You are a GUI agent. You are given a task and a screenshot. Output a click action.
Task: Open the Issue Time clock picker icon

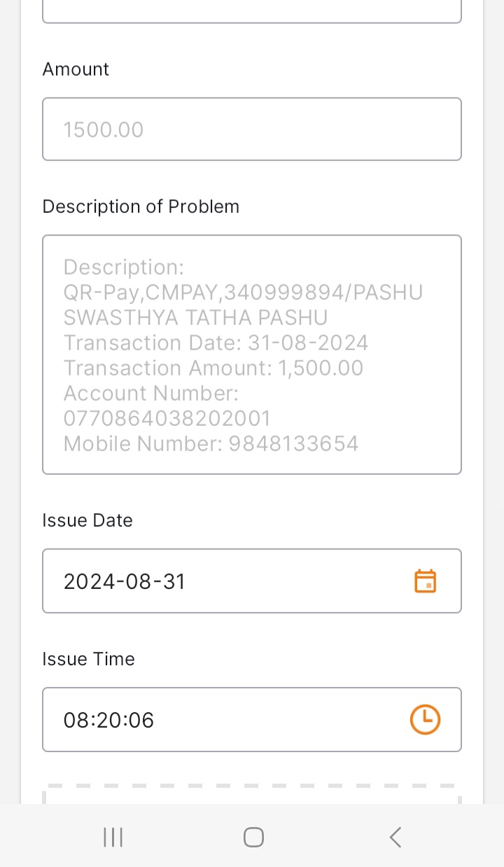click(x=425, y=719)
